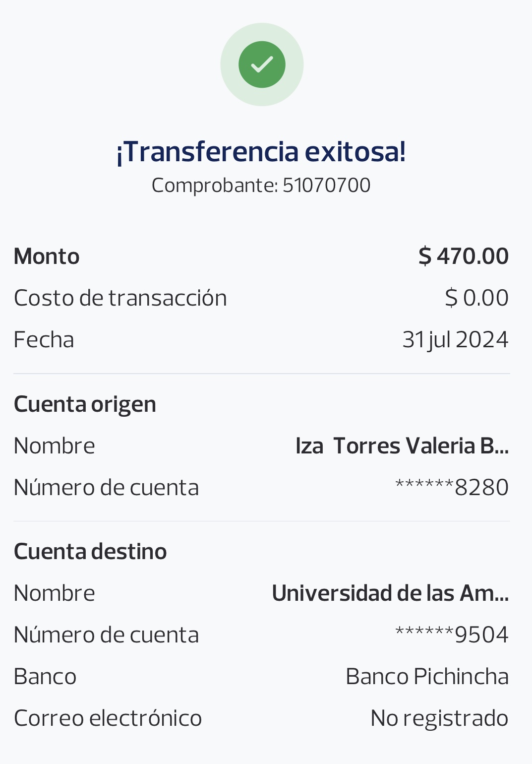532x764 pixels.
Task: Click the Banco Pichincha value
Action: (x=427, y=677)
